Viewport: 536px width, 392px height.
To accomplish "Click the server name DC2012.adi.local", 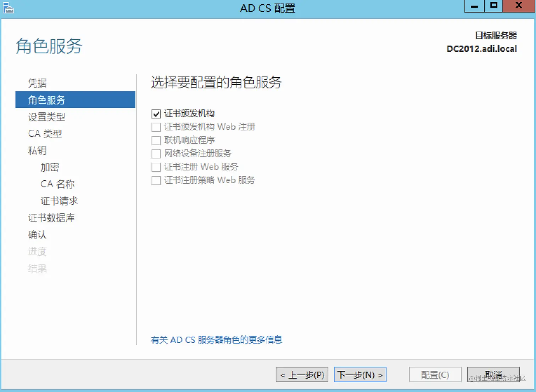I will [482, 49].
